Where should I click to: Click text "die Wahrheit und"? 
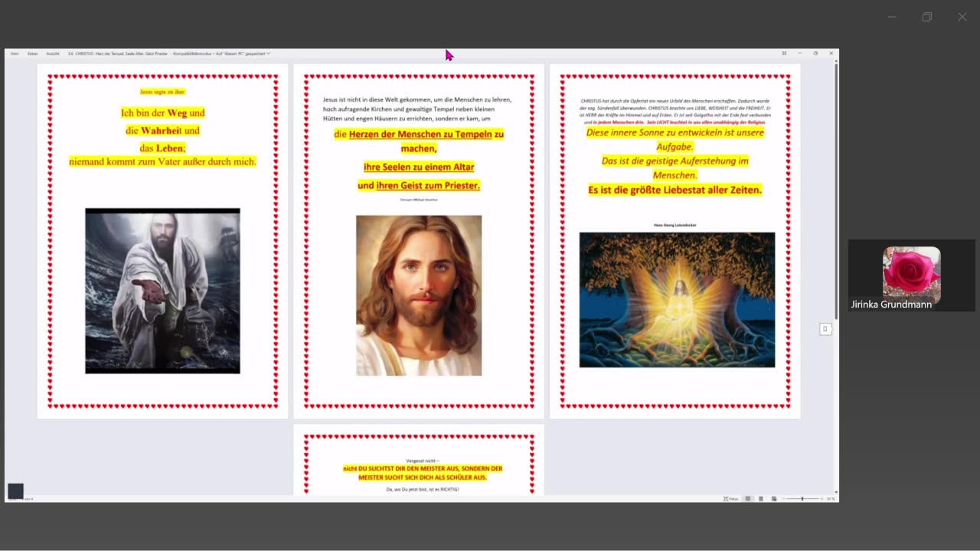coord(162,131)
